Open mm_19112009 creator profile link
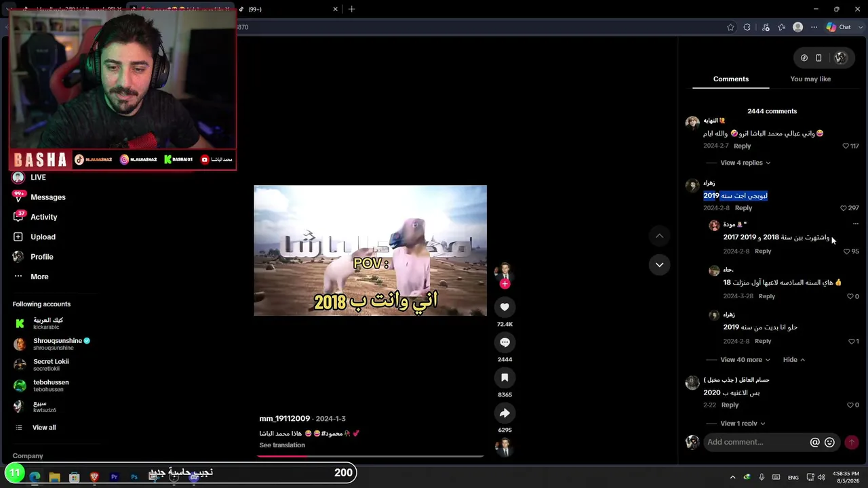Image resolution: width=868 pixels, height=488 pixels. click(x=285, y=419)
